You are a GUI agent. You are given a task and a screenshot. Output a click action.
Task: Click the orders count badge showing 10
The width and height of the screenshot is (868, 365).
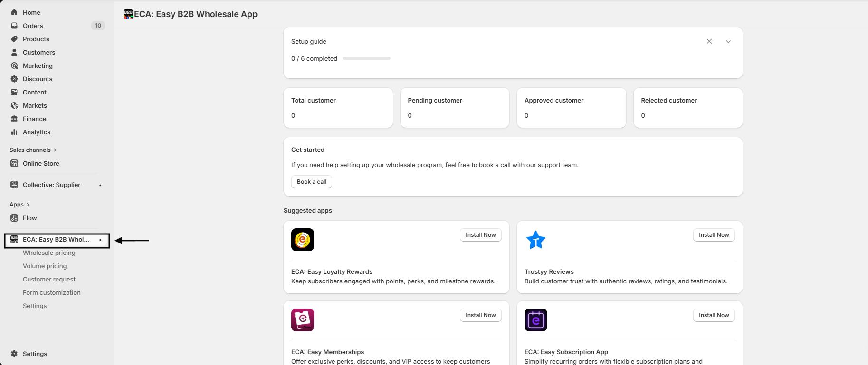[98, 26]
